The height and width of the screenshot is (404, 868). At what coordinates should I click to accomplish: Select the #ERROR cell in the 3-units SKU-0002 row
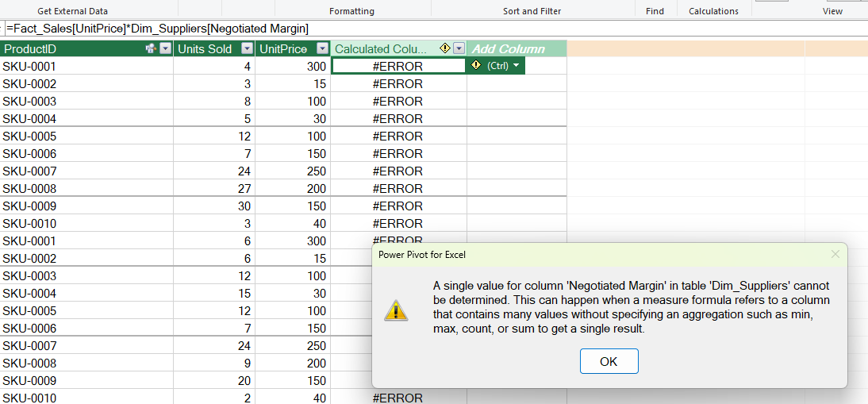[398, 83]
